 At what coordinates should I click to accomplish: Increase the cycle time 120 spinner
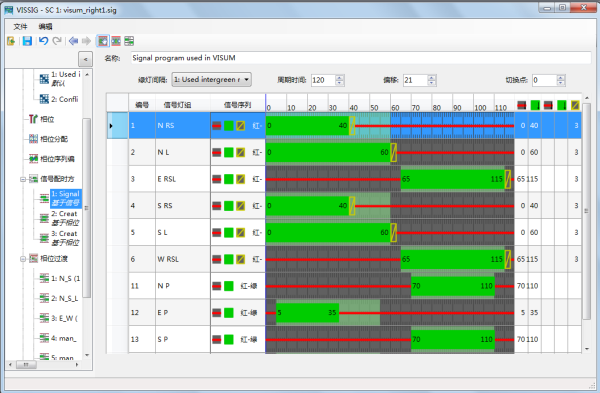340,77
